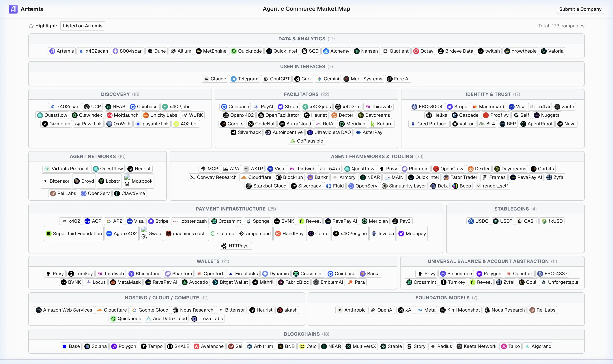Click the Dune icon in Data & Analytics
Screen dimensions: 613x364
(150, 51)
